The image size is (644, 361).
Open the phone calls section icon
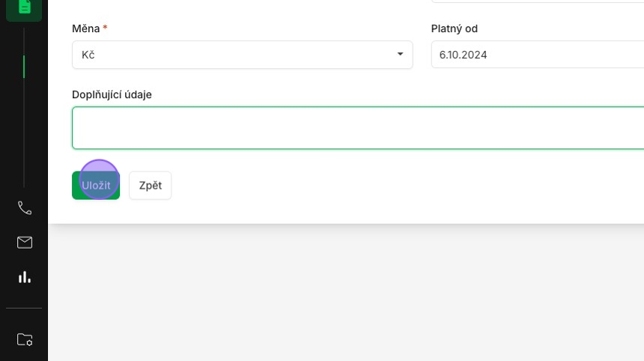tap(25, 208)
